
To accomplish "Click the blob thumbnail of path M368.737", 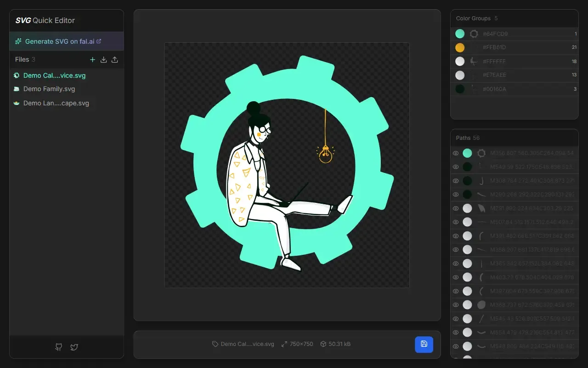I will pyautogui.click(x=481, y=305).
